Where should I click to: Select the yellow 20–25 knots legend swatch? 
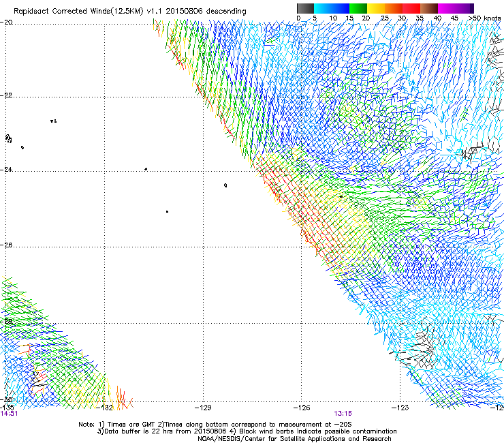click(376, 8)
